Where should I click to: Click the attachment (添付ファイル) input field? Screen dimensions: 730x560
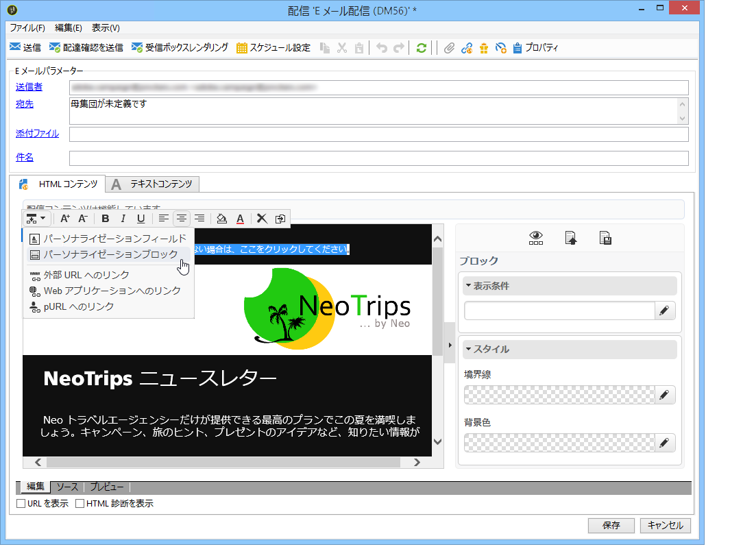pyautogui.click(x=379, y=134)
